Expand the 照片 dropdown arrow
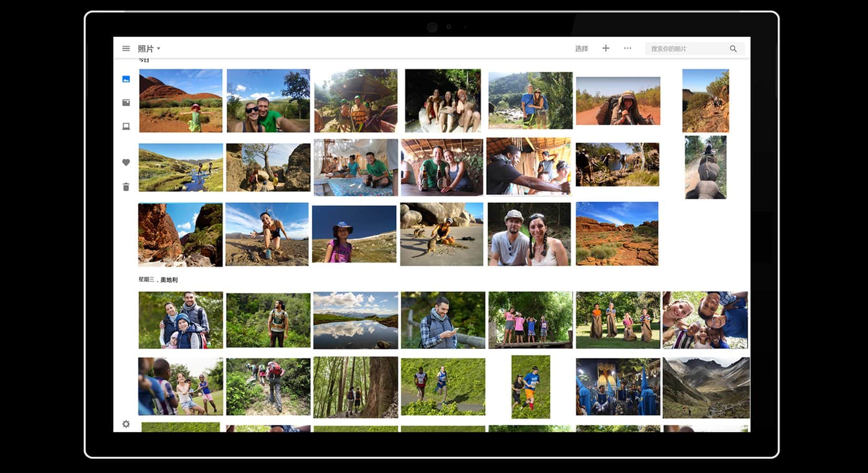Viewport: 868px width, 473px height. click(158, 49)
